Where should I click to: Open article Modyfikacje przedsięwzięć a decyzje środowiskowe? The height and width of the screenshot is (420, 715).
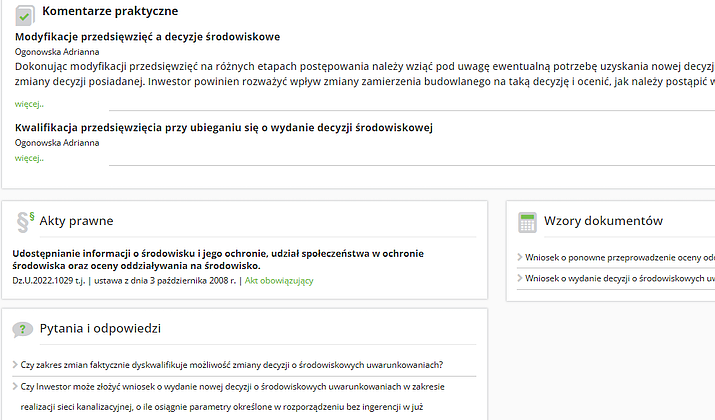tap(147, 37)
